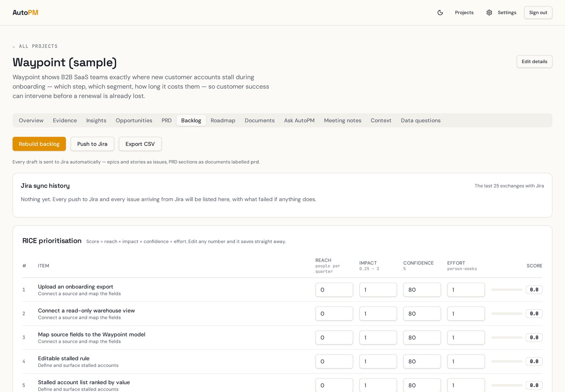
Task: Click the Settings gear icon
Action: coord(489,13)
